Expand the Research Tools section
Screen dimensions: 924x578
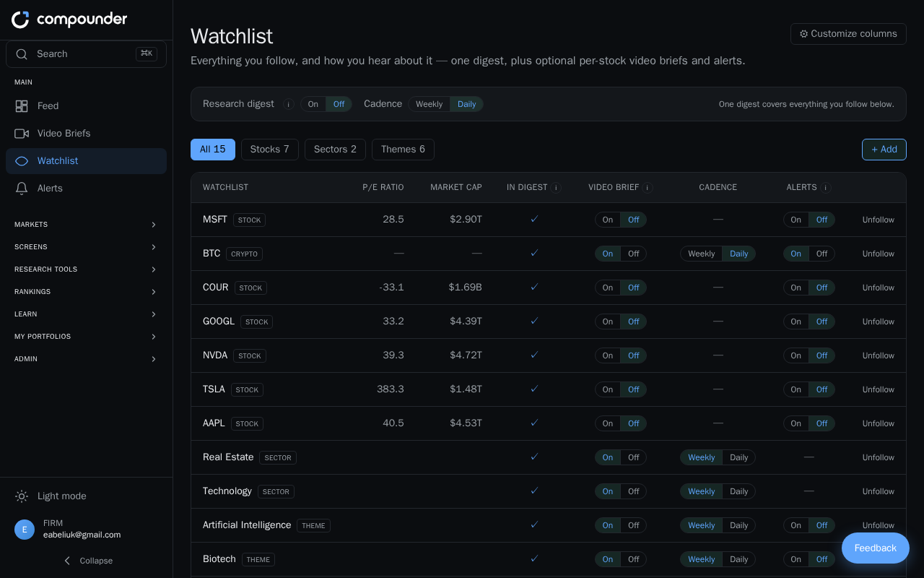86,269
